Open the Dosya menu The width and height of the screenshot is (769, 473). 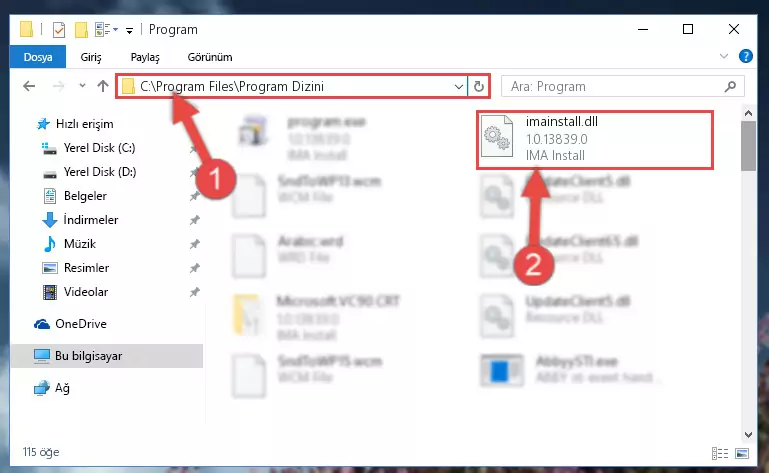pos(38,57)
